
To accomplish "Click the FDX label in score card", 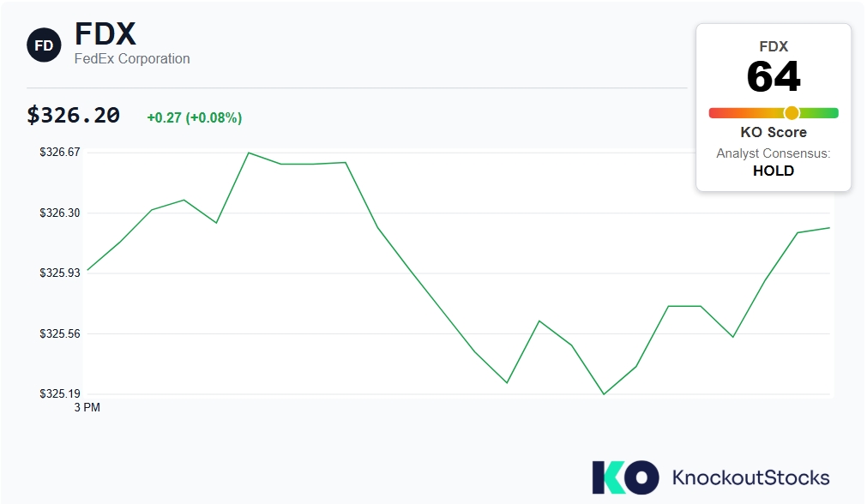I will pos(774,46).
